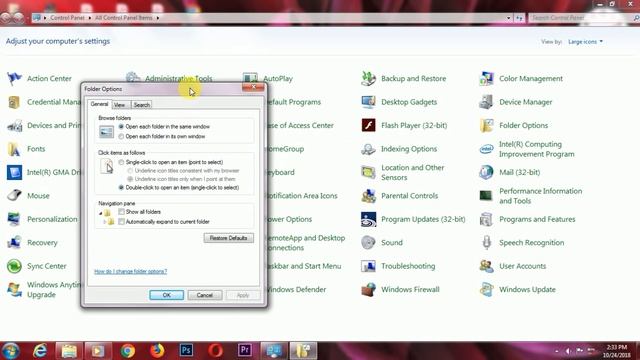
Task: Launch Internet Explorer from taskbar
Action: click(40, 351)
